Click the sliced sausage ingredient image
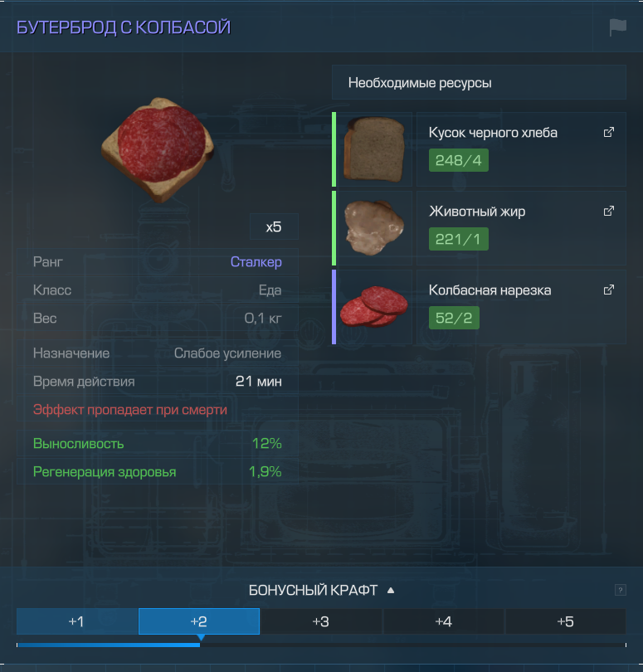 pyautogui.click(x=373, y=306)
